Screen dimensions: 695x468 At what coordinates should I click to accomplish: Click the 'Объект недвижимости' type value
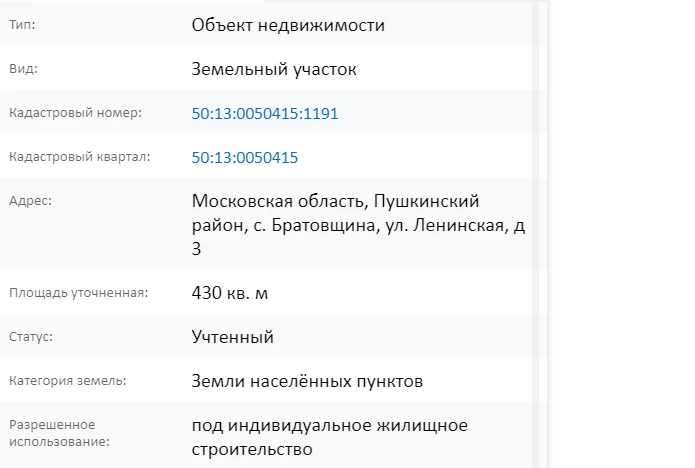[288, 25]
